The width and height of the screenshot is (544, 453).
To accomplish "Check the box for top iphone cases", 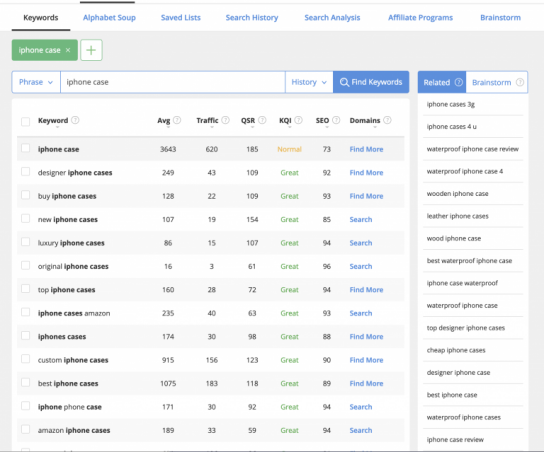I will (x=25, y=289).
